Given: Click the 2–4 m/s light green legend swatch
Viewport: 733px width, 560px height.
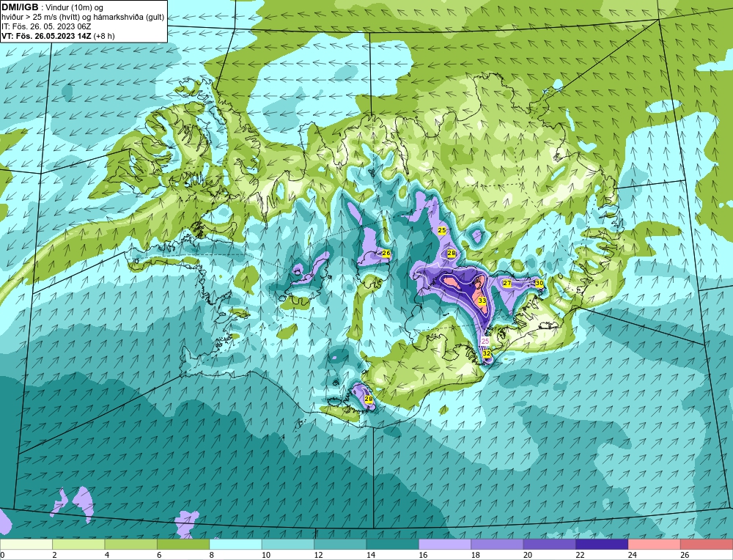Looking at the screenshot, I should point(78,544).
